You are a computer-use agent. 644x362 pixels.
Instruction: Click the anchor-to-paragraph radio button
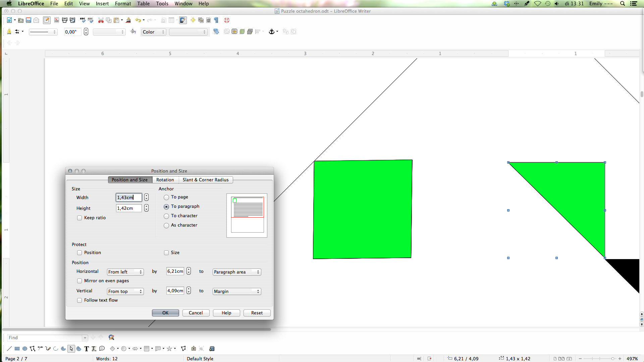point(167,206)
